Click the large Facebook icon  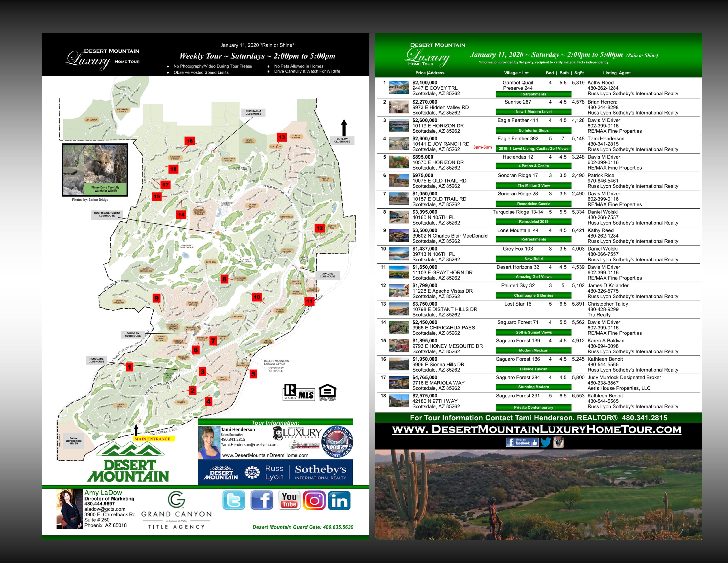tap(262, 500)
